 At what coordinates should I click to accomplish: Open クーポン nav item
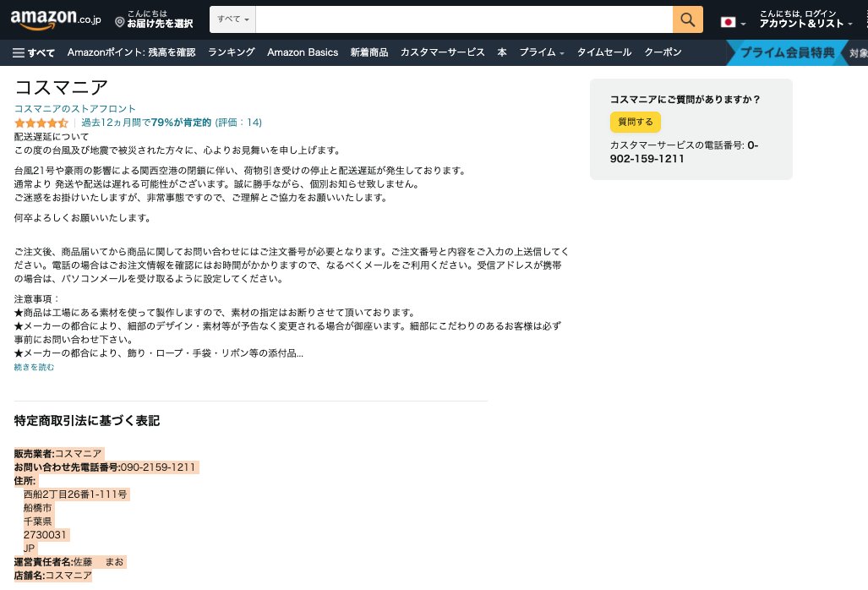(663, 52)
